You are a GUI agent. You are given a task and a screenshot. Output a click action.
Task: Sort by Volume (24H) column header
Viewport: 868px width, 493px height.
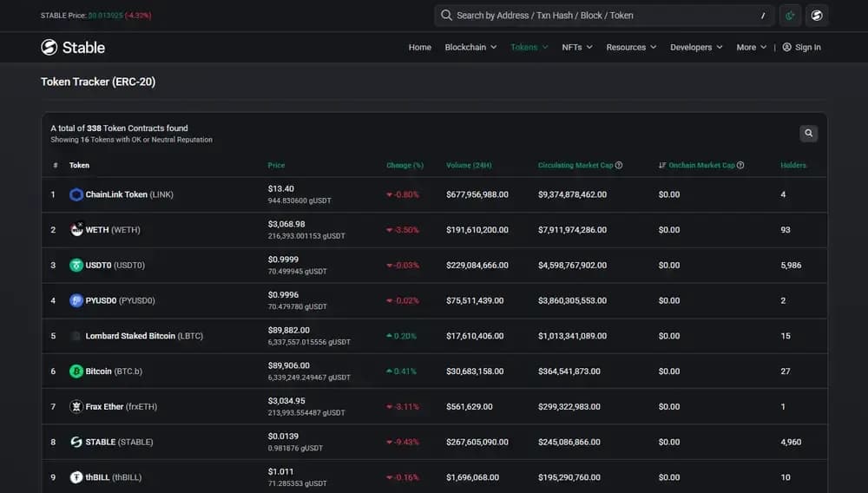click(469, 165)
